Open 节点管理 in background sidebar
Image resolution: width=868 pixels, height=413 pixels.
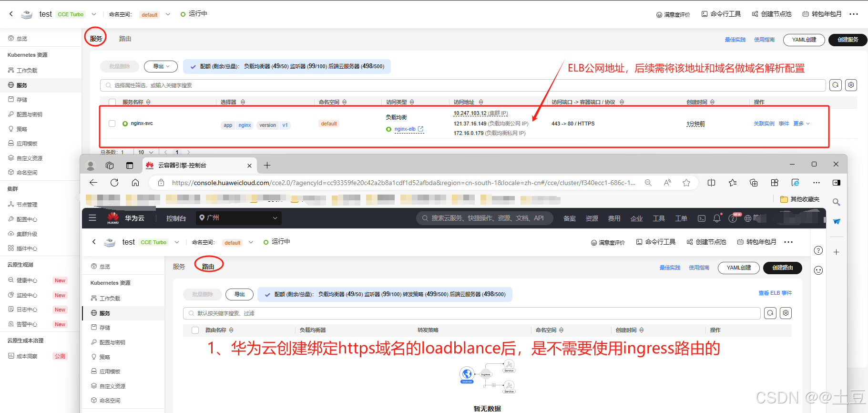tap(27, 205)
